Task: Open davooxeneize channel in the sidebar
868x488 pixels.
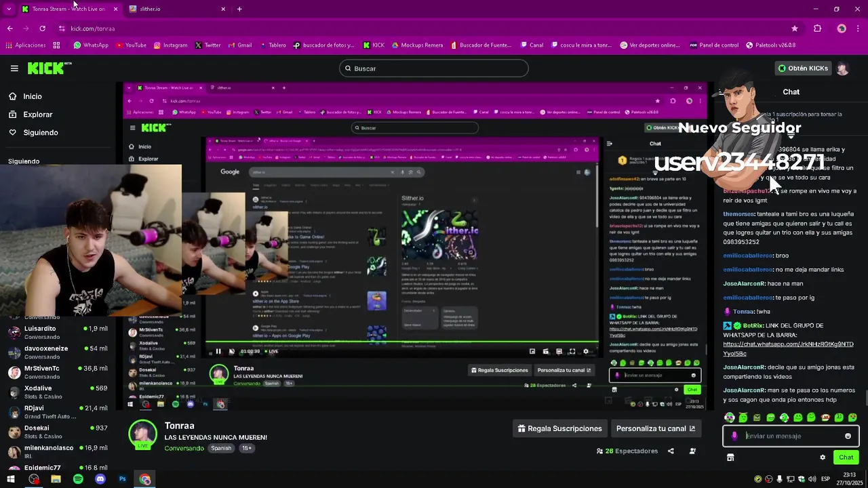Action: [58, 352]
